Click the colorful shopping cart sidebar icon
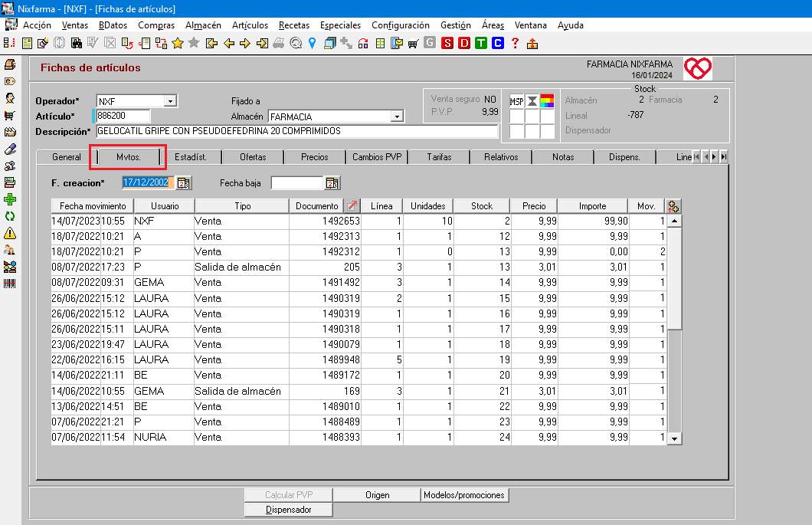Image resolution: width=812 pixels, height=525 pixels. coord(10,115)
